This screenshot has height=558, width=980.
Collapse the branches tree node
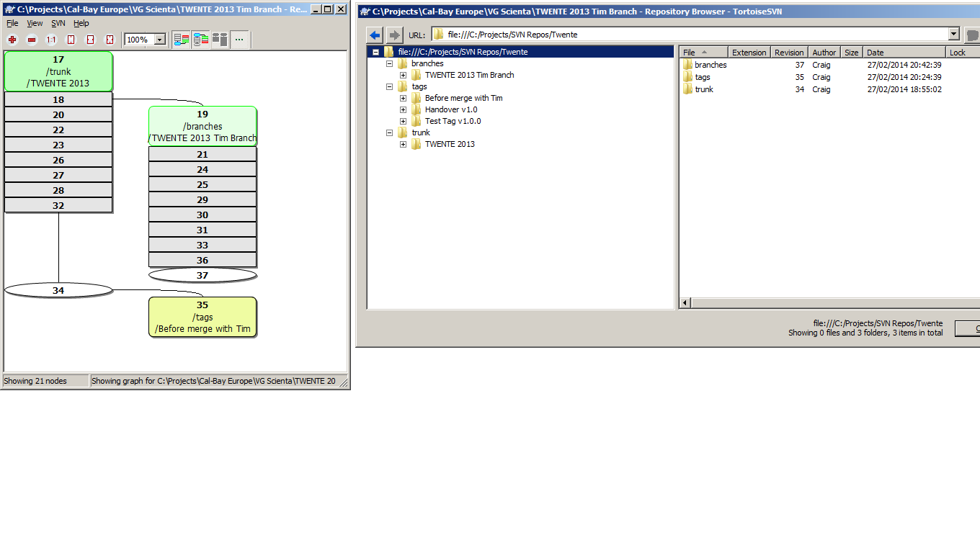(x=390, y=63)
